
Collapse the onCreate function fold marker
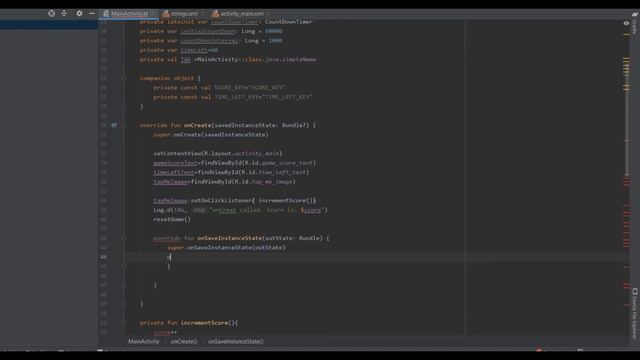(x=124, y=125)
